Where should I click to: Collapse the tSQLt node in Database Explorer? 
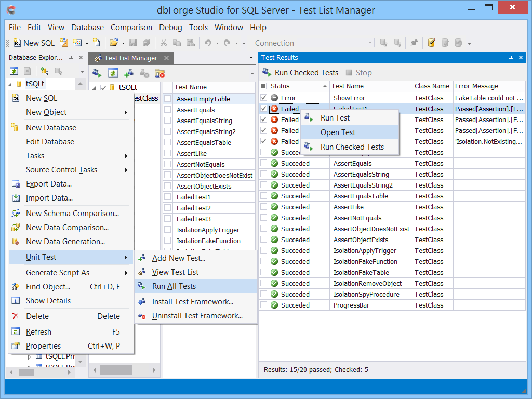pyautogui.click(x=10, y=84)
